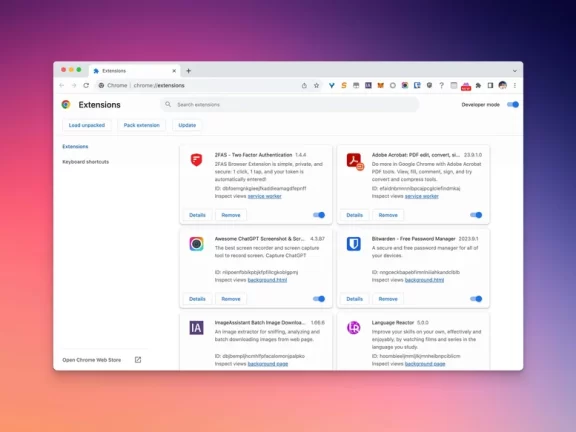Image resolution: width=576 pixels, height=432 pixels.
Task: Disable the 2FAS extension toggle
Action: pos(319,215)
